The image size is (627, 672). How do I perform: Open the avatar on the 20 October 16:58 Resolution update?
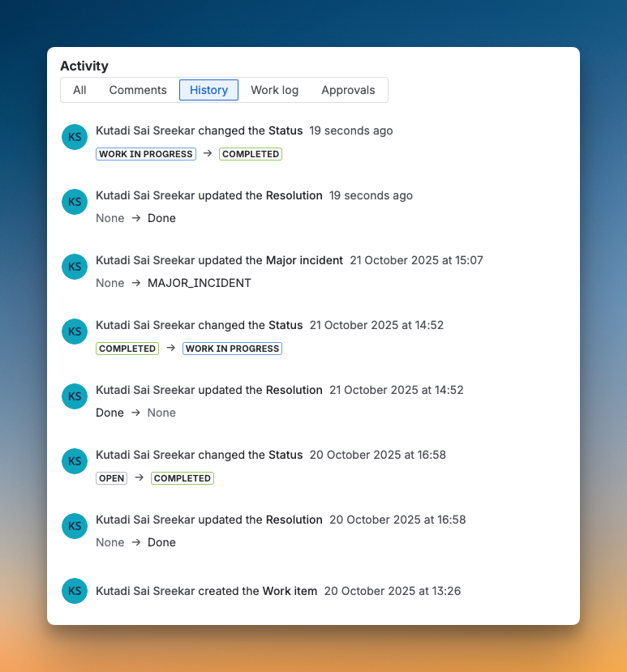(75, 526)
